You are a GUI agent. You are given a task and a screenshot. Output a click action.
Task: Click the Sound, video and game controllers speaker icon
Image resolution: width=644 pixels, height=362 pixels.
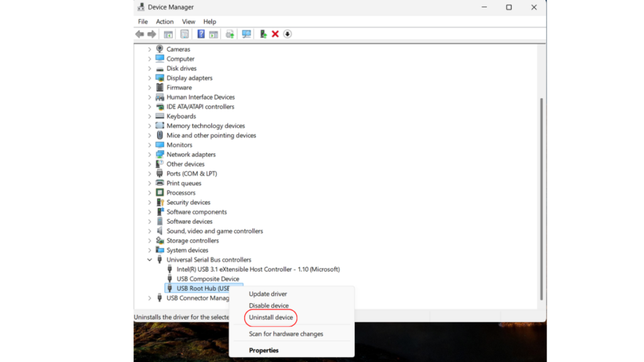[160, 231]
